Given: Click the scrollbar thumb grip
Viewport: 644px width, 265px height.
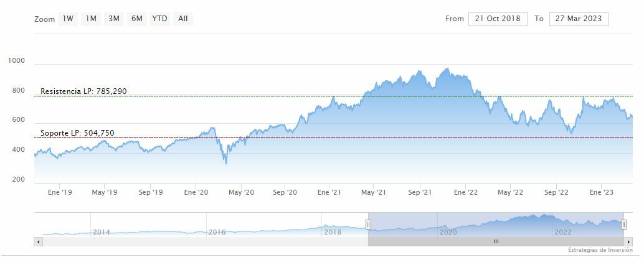Looking at the screenshot, I should click(x=496, y=241).
